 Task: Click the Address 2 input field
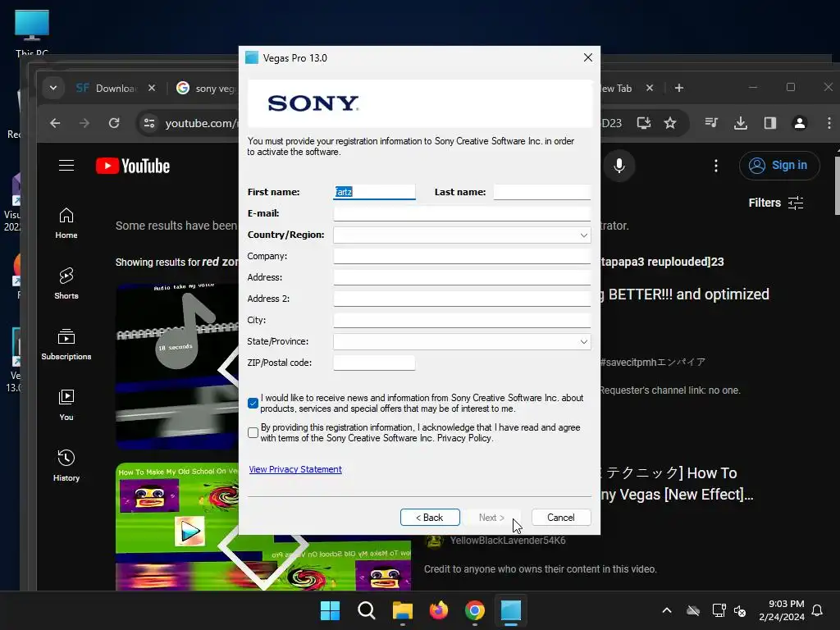click(x=462, y=299)
